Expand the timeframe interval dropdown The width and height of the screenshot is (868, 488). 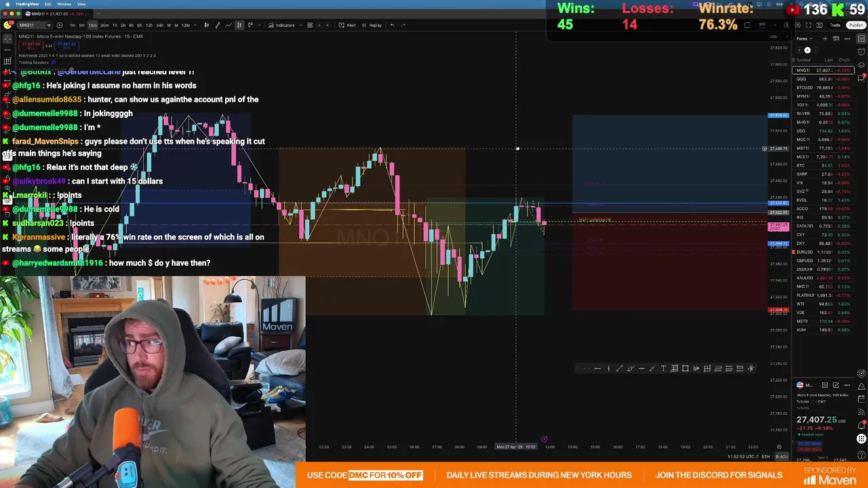coord(195,25)
